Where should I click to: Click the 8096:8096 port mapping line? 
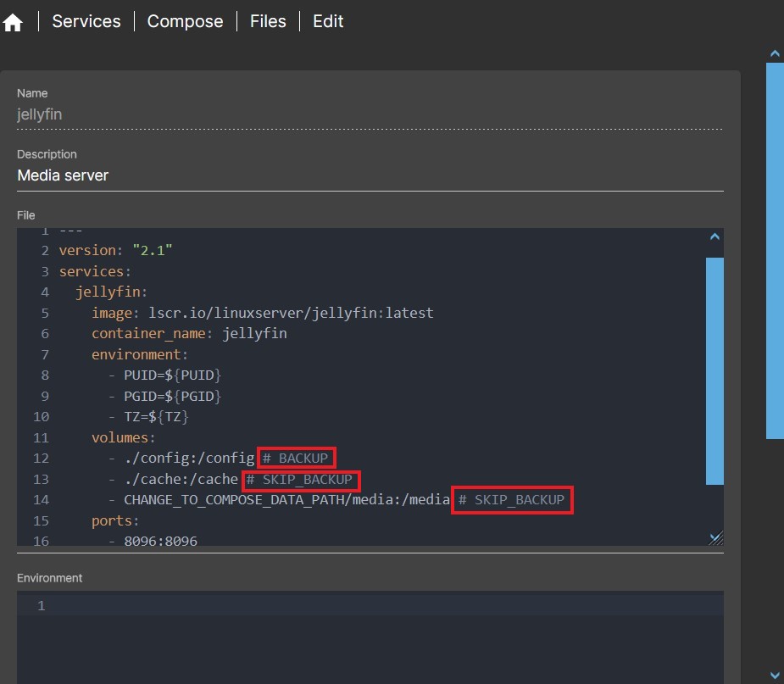click(160, 540)
